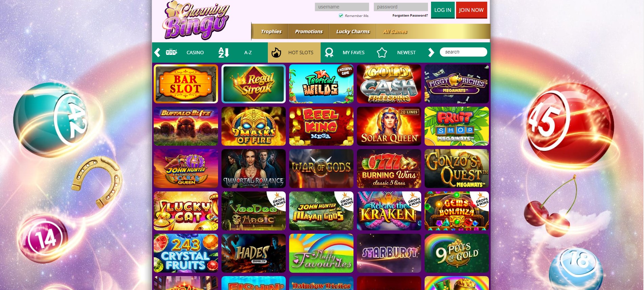Toggle the Remember Me checkbox
644x290 pixels.
pos(341,16)
